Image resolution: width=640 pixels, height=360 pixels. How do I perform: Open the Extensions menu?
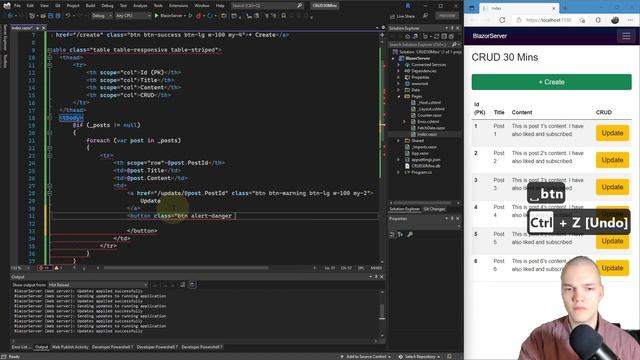[178, 6]
